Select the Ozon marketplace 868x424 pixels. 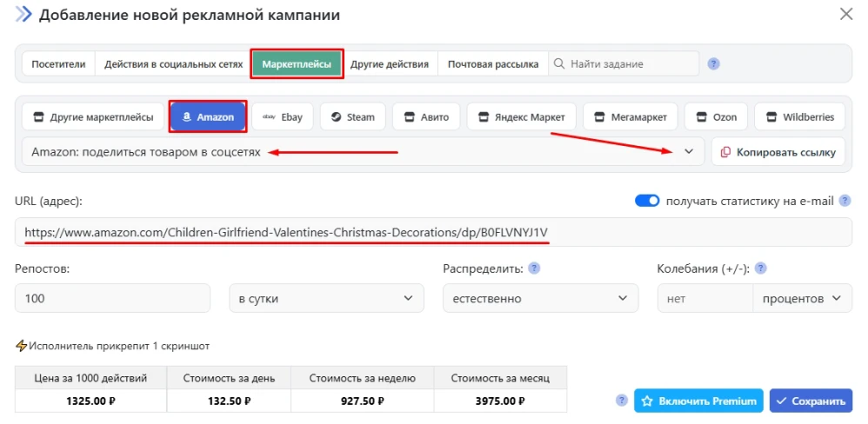(717, 117)
